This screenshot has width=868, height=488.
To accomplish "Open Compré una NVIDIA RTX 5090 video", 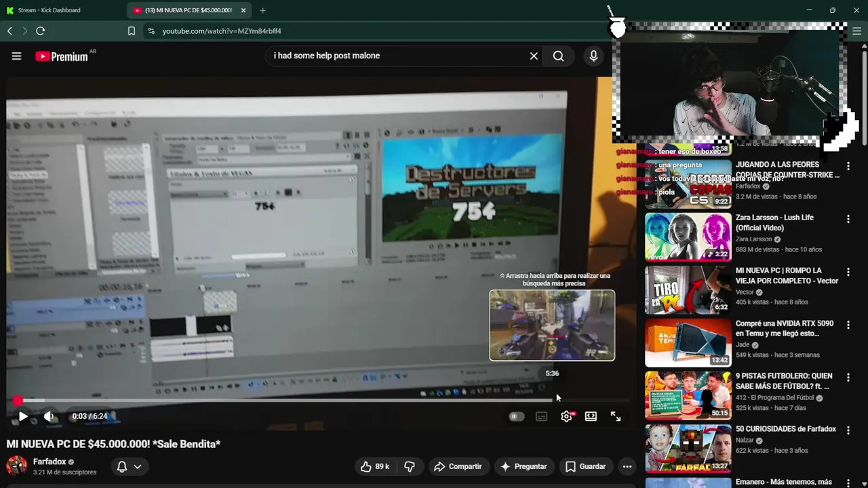I will tap(688, 343).
